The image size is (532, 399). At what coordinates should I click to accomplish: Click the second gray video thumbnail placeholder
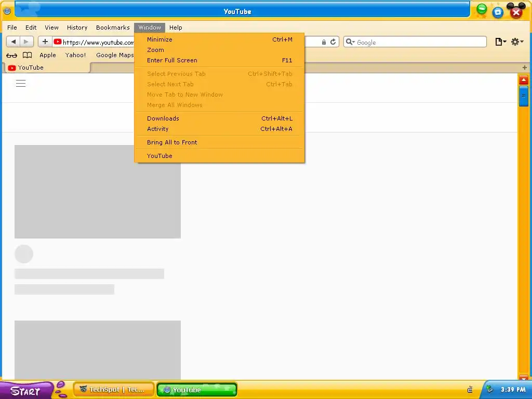98,350
